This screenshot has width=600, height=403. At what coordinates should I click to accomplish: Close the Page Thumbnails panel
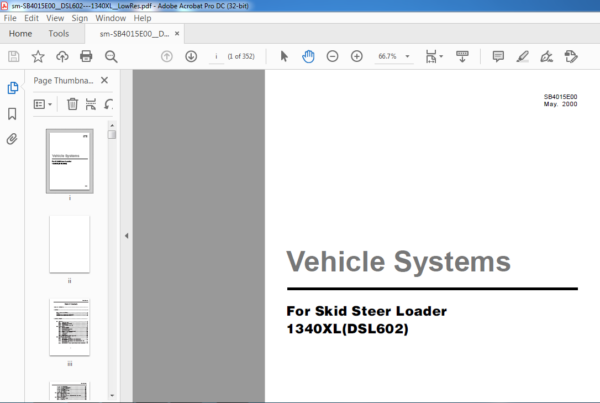pos(104,80)
